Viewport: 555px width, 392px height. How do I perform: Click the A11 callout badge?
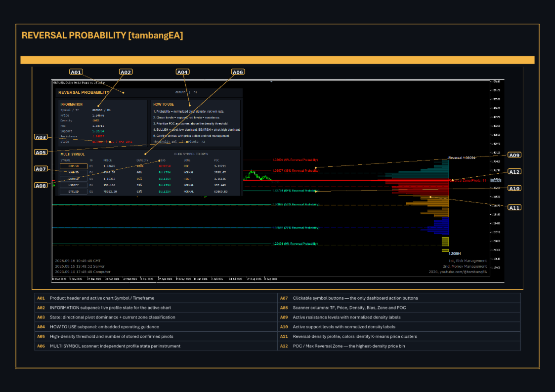(514, 208)
